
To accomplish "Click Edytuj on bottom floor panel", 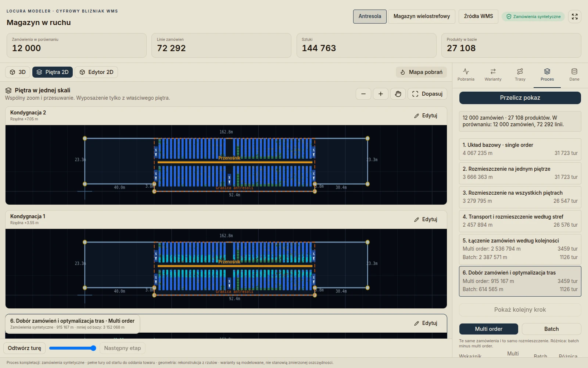I will (x=426, y=323).
